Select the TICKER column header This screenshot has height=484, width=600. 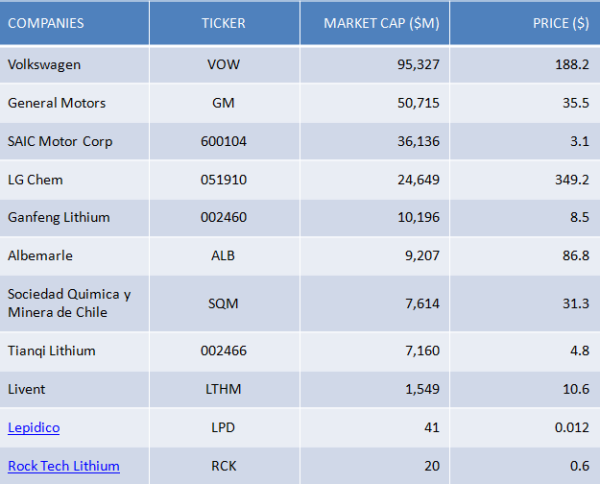pyautogui.click(x=223, y=23)
